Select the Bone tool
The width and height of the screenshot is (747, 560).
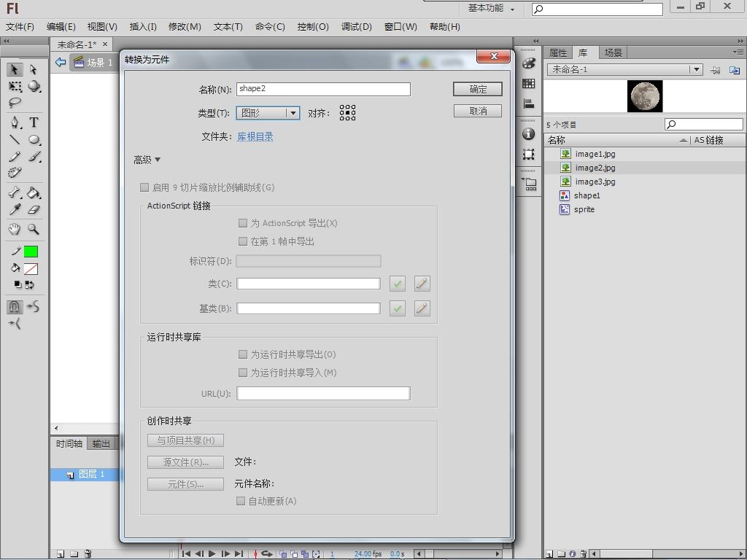pyautogui.click(x=15, y=192)
